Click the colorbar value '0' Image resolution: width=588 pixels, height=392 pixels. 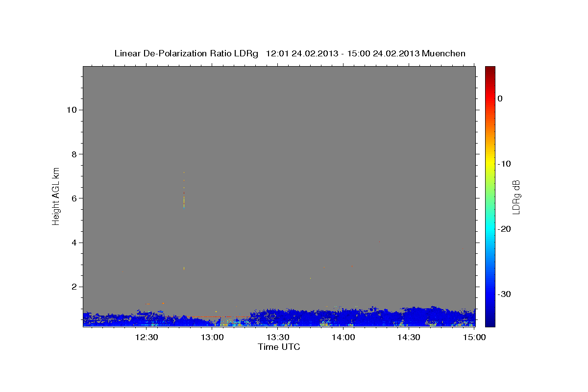coord(500,98)
